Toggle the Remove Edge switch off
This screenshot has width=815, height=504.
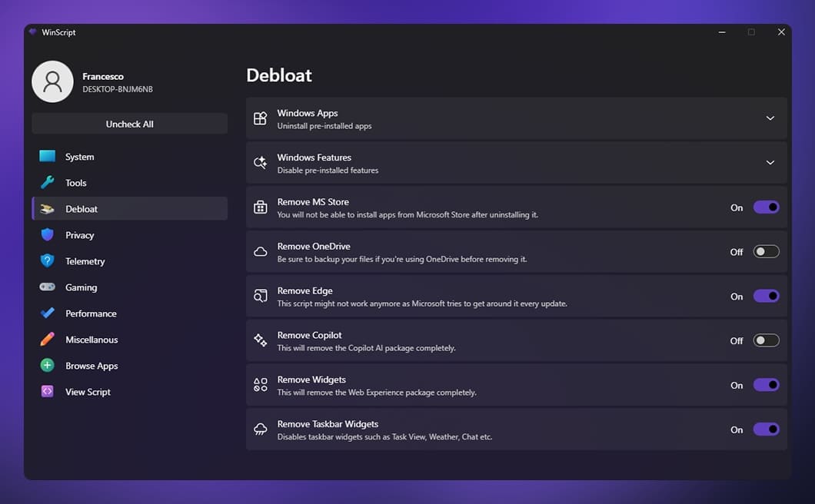(766, 296)
